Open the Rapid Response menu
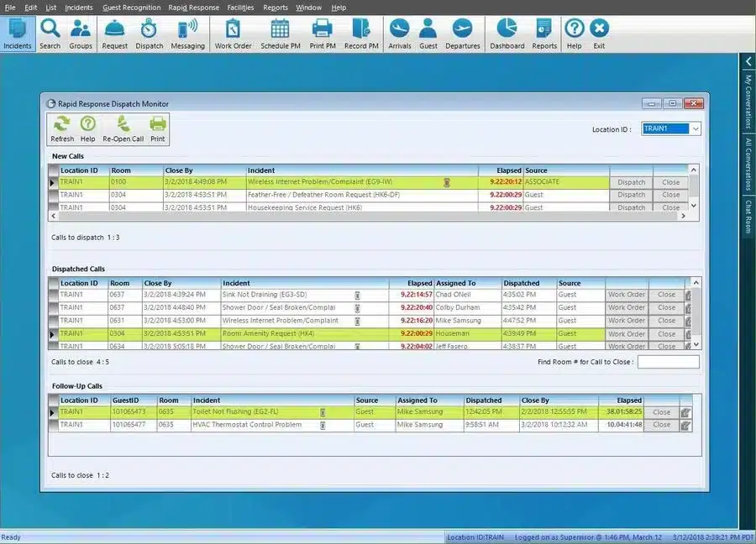This screenshot has height=544, width=756. 193,8
